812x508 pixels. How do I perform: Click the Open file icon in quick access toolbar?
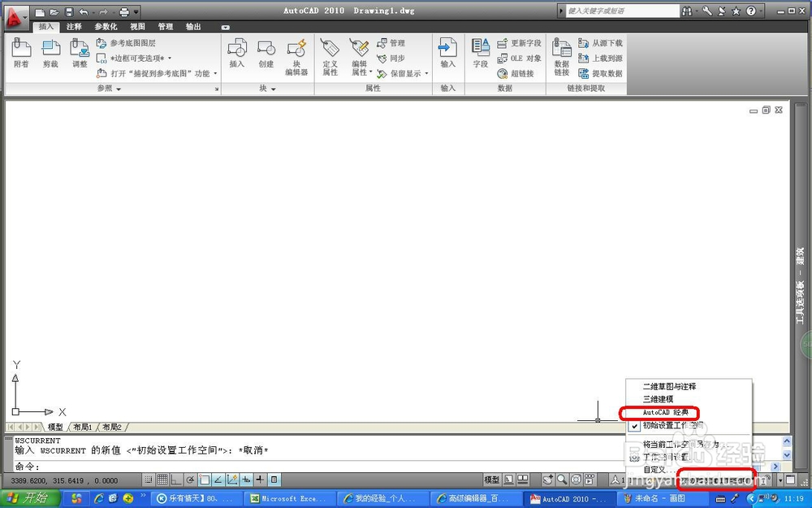coord(54,11)
